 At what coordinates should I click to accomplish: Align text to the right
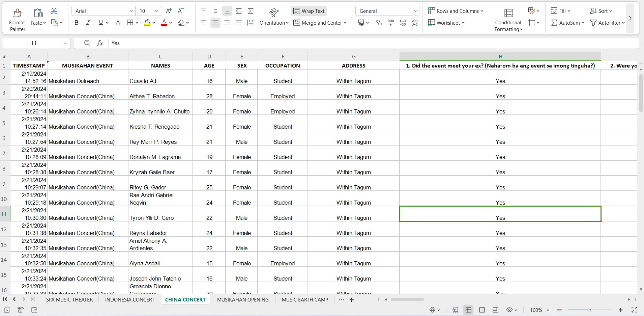pos(227,23)
